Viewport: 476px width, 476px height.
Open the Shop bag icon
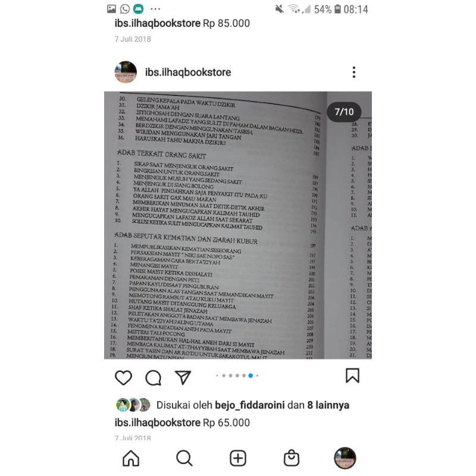click(292, 458)
